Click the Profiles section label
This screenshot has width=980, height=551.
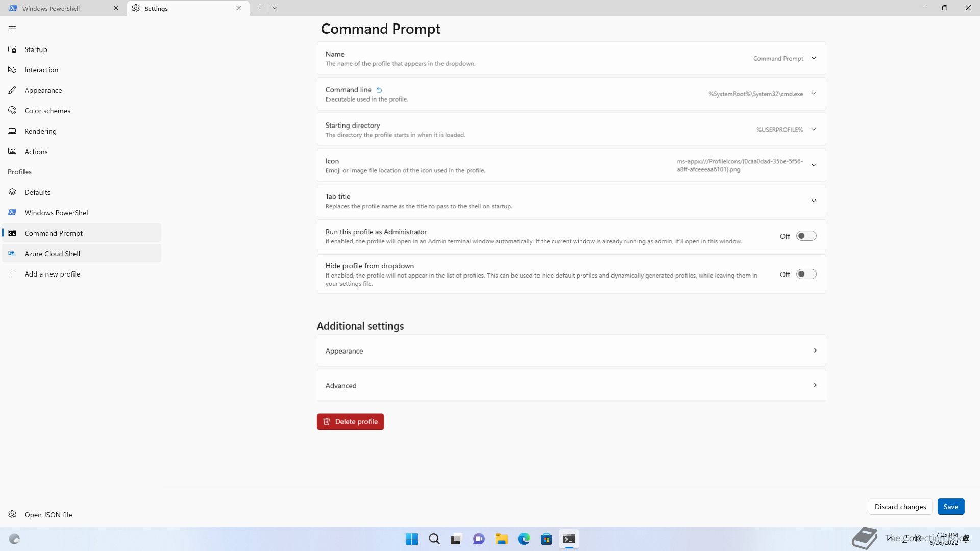pyautogui.click(x=19, y=172)
